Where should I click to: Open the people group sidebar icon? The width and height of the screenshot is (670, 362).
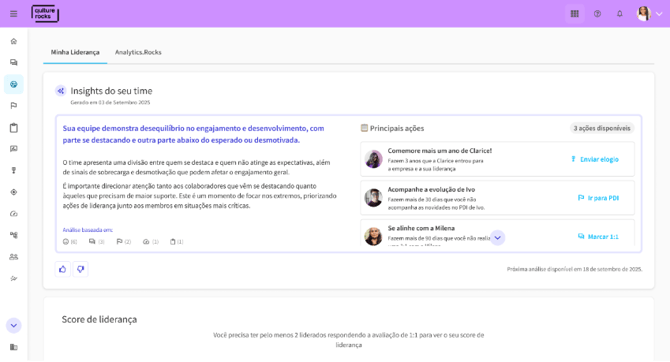[14, 257]
